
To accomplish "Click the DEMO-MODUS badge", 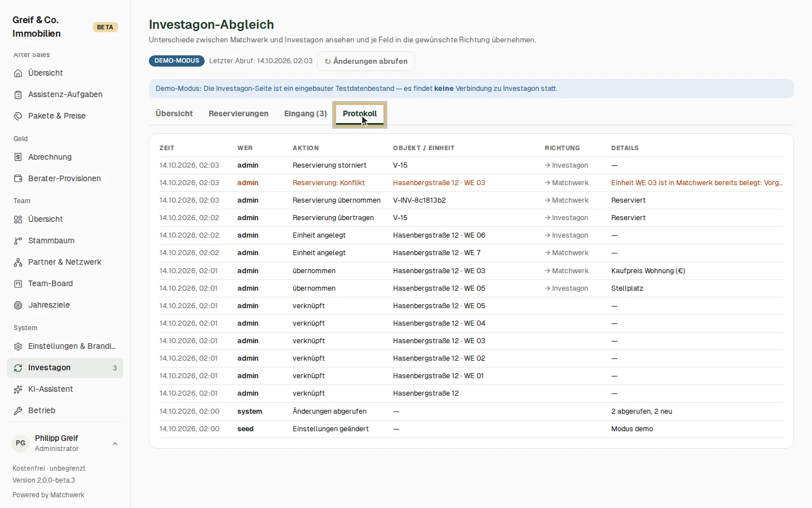I will coord(177,61).
